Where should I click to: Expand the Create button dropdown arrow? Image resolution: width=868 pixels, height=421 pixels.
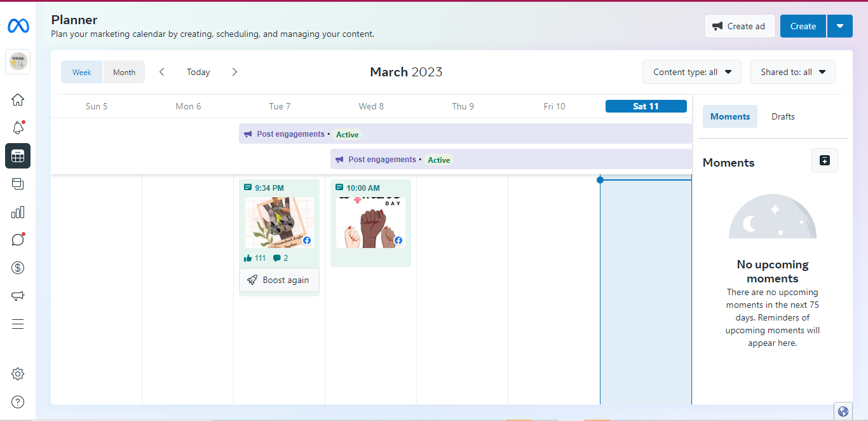(840, 26)
